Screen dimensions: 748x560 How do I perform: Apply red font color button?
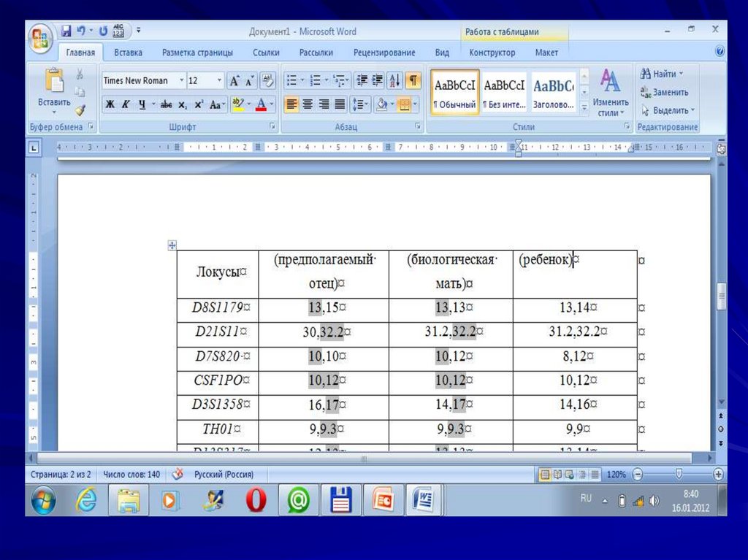point(261,104)
